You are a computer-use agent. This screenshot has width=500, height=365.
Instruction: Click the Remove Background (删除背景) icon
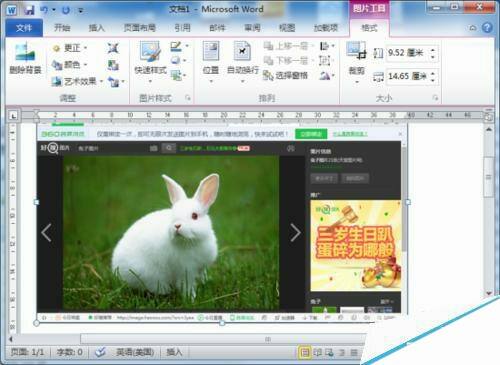25,57
